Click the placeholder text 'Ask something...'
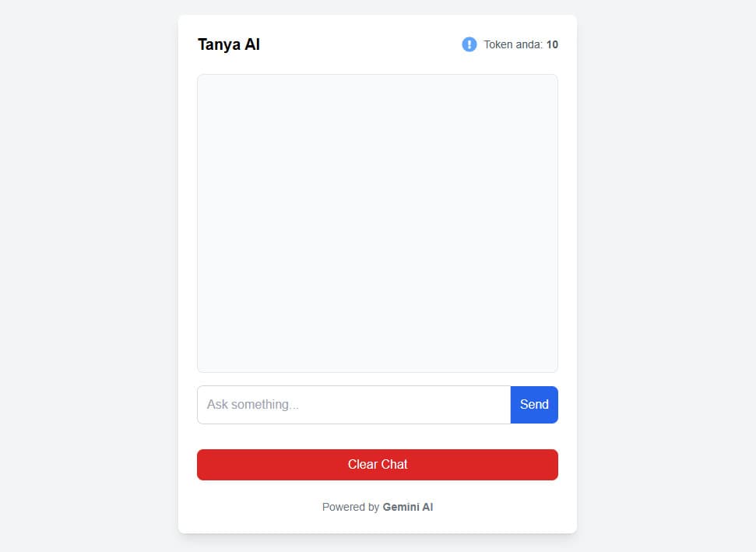The image size is (756, 552). 252,405
